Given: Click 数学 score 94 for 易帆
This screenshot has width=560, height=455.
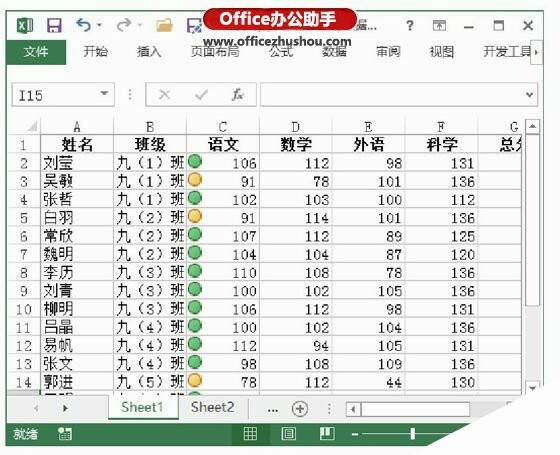Looking at the screenshot, I should coord(296,345).
